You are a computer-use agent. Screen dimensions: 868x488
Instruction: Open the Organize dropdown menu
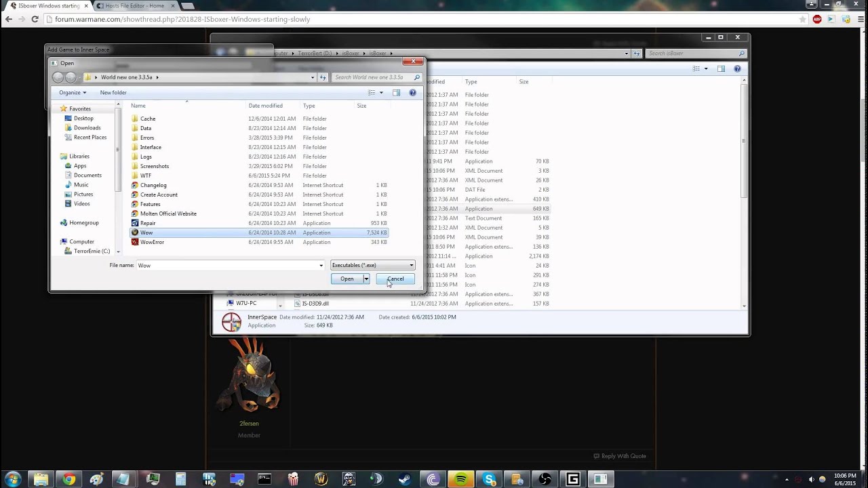point(73,93)
